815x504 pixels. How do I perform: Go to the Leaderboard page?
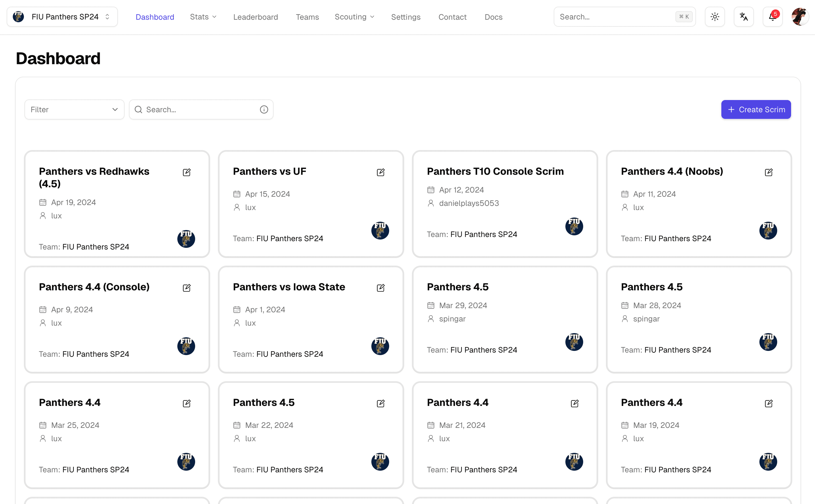pos(255,17)
